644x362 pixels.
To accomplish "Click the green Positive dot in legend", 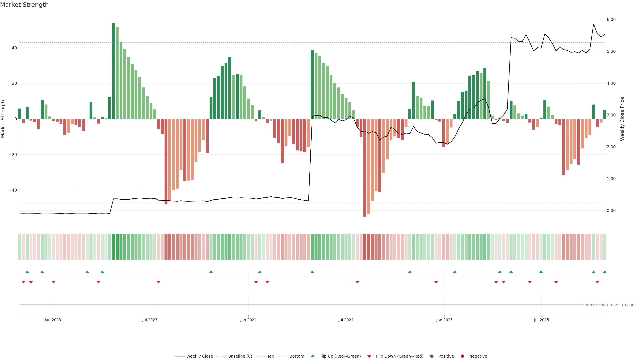I will tap(432, 356).
